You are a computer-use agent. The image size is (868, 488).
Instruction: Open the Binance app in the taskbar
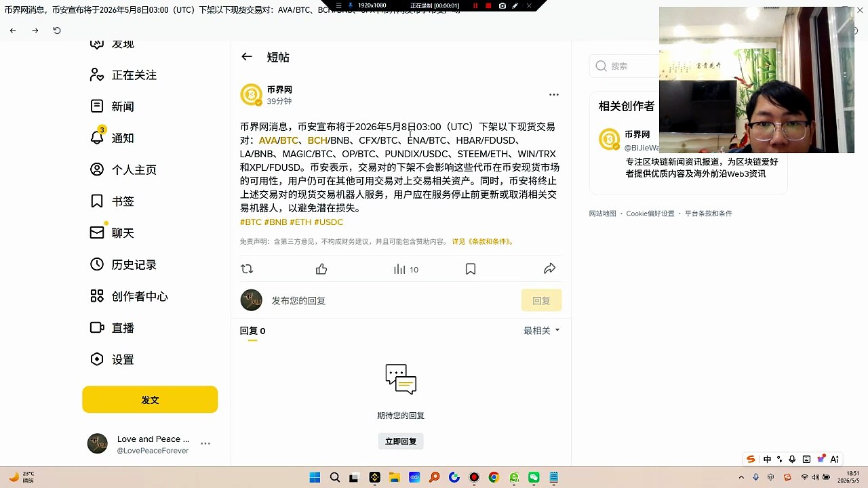tap(375, 478)
